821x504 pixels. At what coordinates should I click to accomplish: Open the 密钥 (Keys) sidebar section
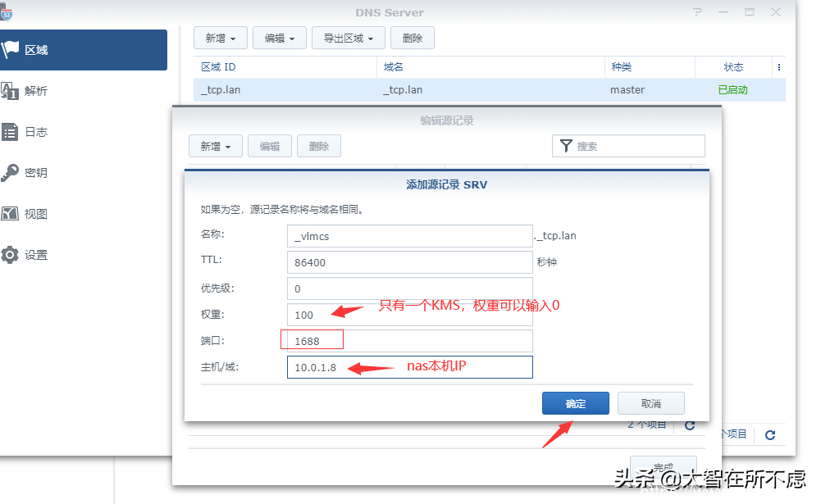84,173
